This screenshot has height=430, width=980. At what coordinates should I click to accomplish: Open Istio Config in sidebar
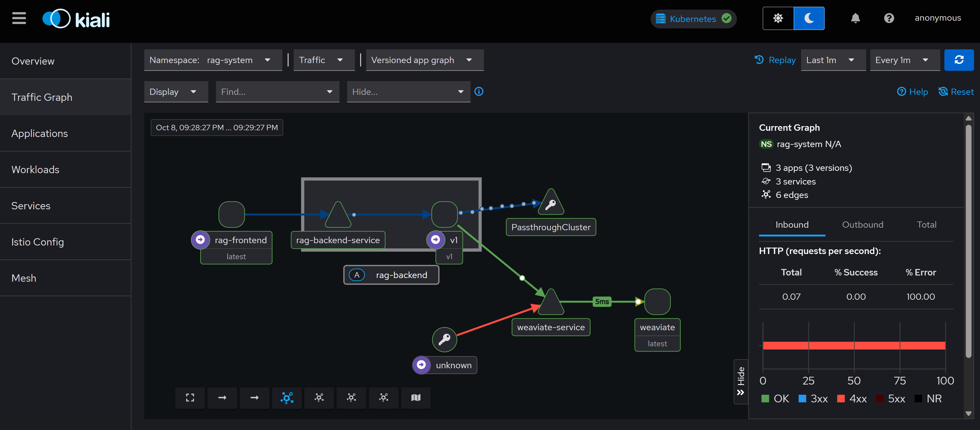pos(38,242)
